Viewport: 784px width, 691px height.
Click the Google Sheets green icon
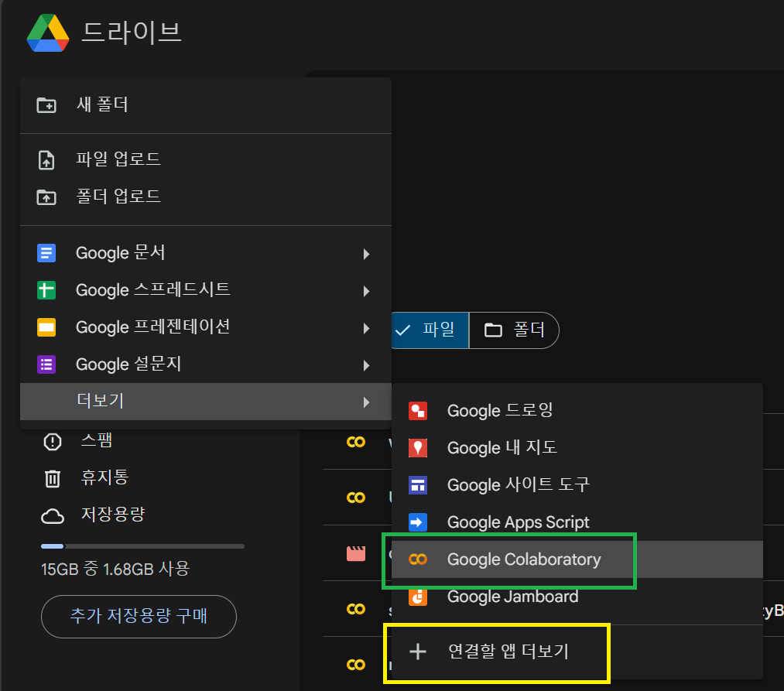pyautogui.click(x=46, y=290)
